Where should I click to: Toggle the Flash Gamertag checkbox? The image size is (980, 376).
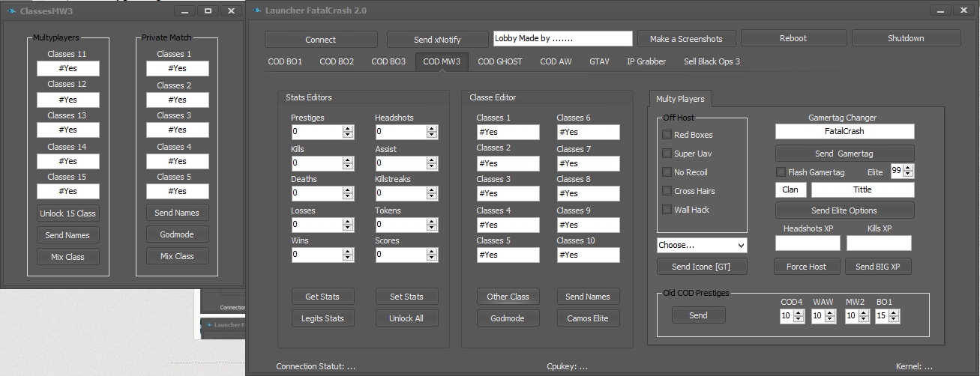point(781,172)
